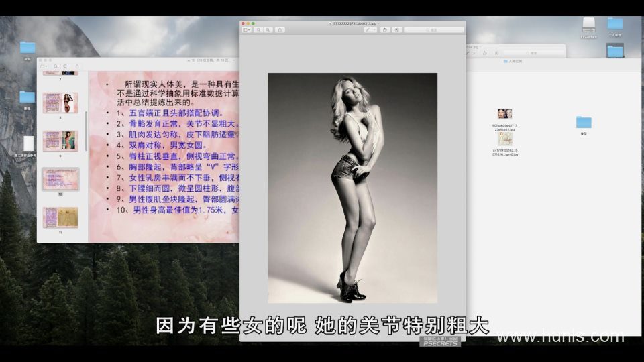
Task: Zoom in on slides Preview window
Action: pos(65,66)
